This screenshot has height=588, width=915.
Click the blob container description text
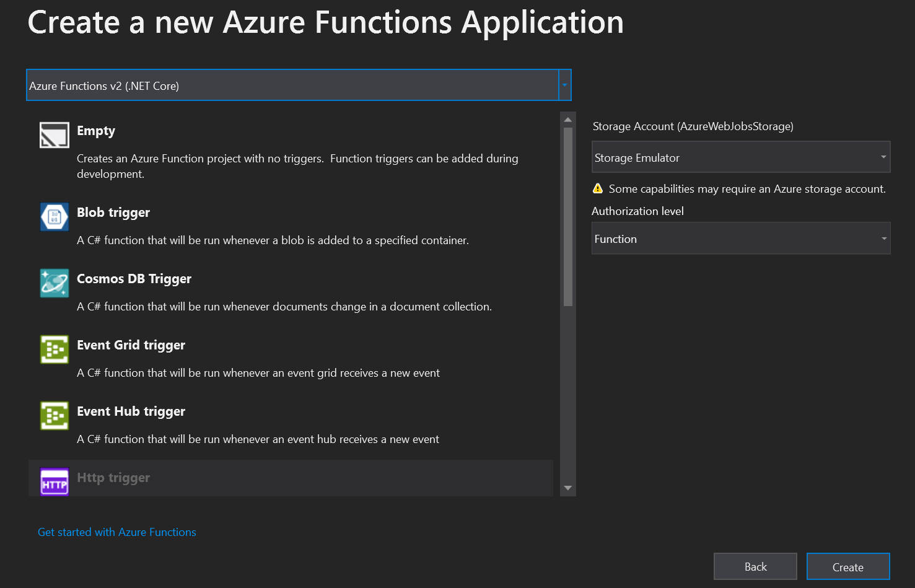point(273,240)
